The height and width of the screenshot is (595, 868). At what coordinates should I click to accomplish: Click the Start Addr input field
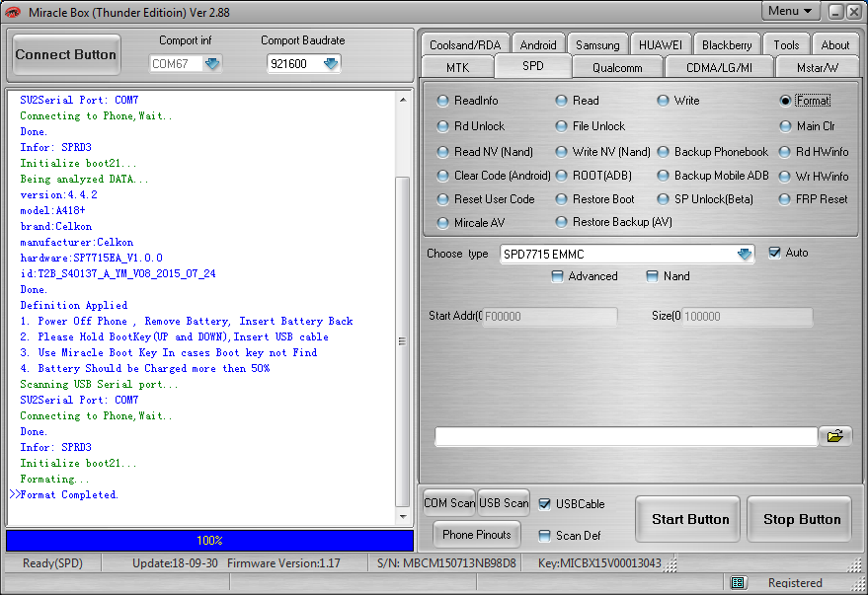(x=550, y=317)
